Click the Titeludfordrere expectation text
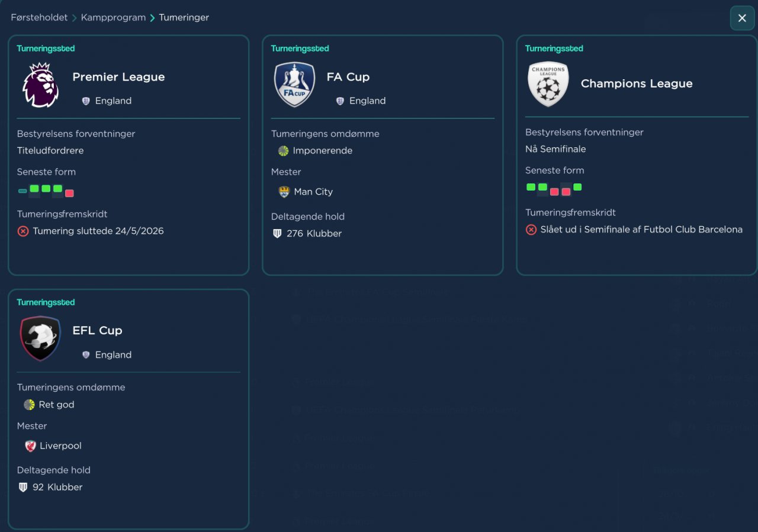Viewport: 758px width, 532px height. pos(50,151)
